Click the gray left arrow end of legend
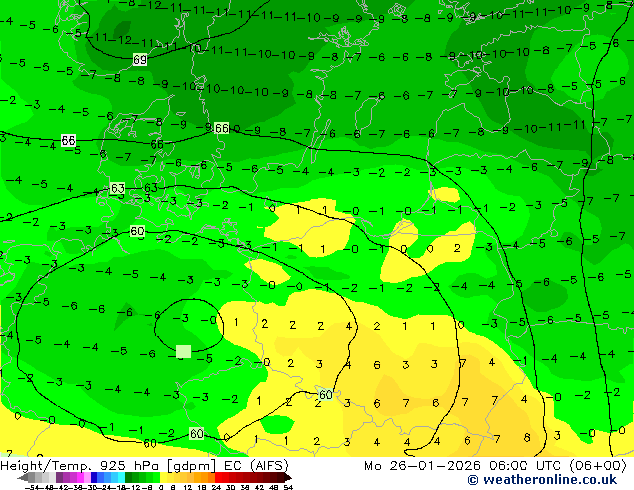 point(23,477)
